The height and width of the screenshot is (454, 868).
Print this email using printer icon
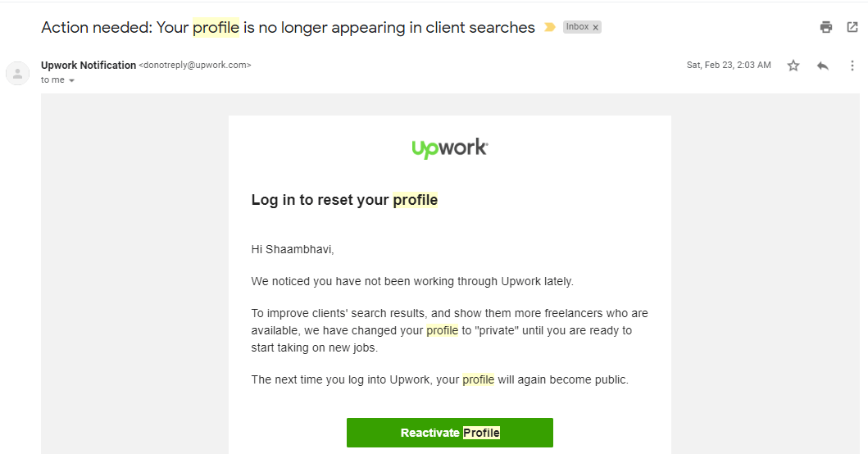point(826,27)
